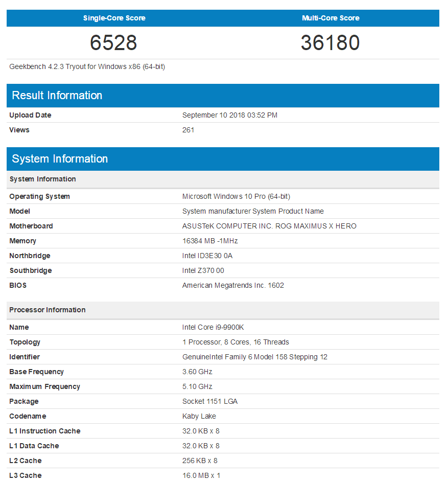Select the L1 Data Cache 32.0 KB x 8 value
The image size is (448, 482).
201,446
